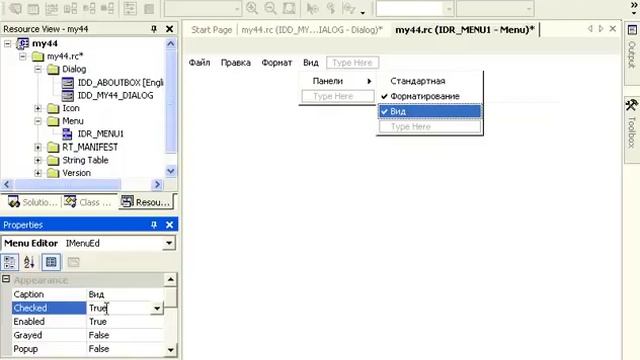This screenshot has height=360, width=640.
Task: Click the Property Pages icon in Properties
Action: click(x=73, y=262)
